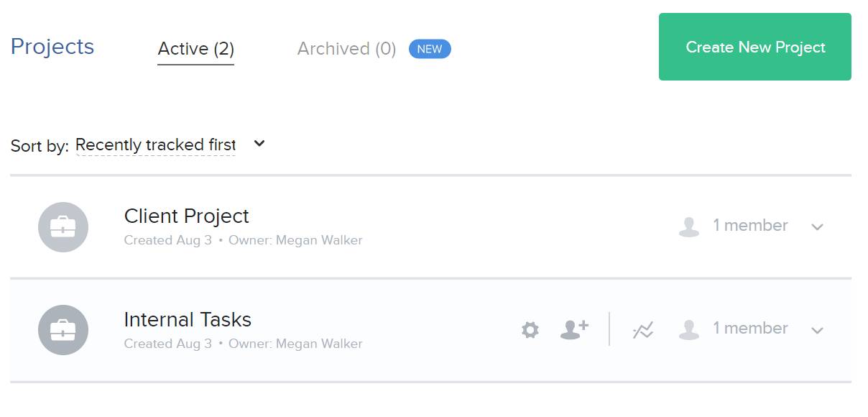The width and height of the screenshot is (868, 417).
Task: Click the Projects heading link
Action: [52, 46]
